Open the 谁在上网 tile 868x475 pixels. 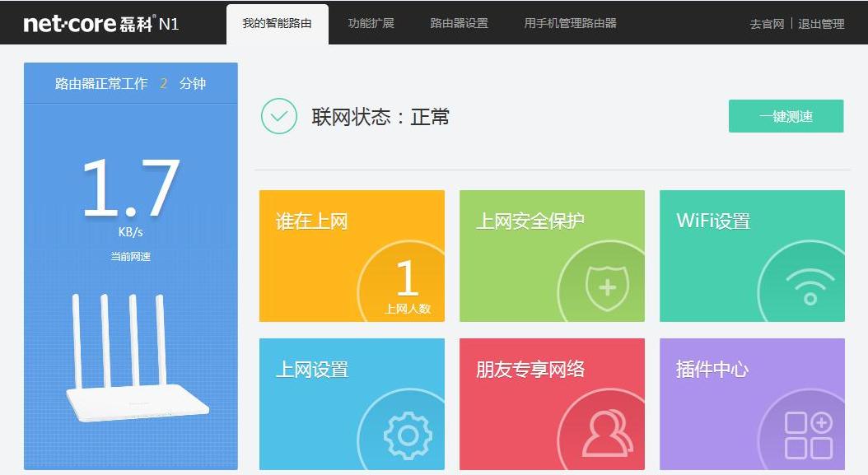point(352,255)
